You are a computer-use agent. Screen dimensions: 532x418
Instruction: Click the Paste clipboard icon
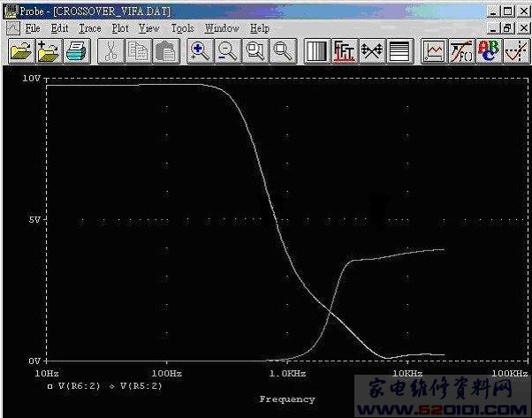(x=166, y=51)
